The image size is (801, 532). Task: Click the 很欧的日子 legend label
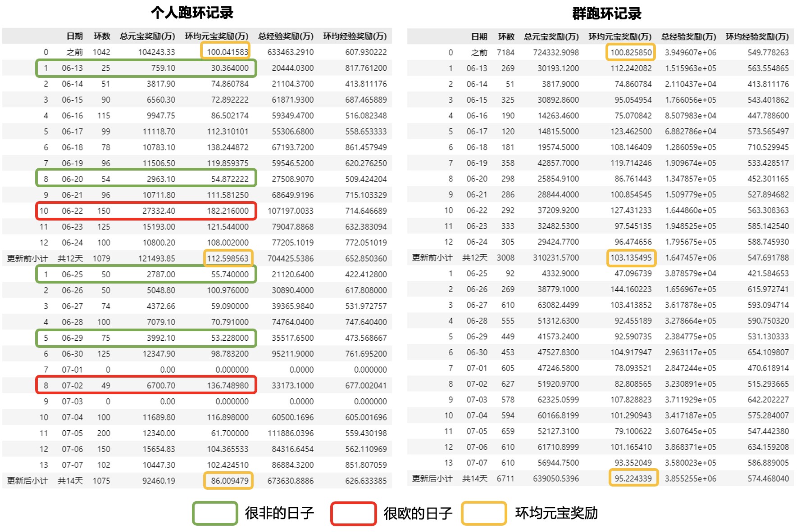(x=418, y=513)
